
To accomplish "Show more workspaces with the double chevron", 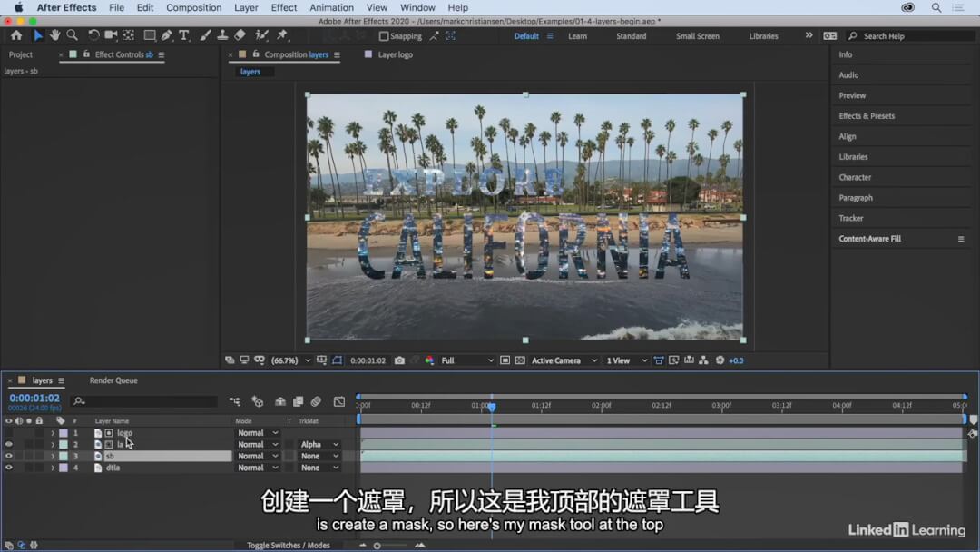I will [808, 35].
